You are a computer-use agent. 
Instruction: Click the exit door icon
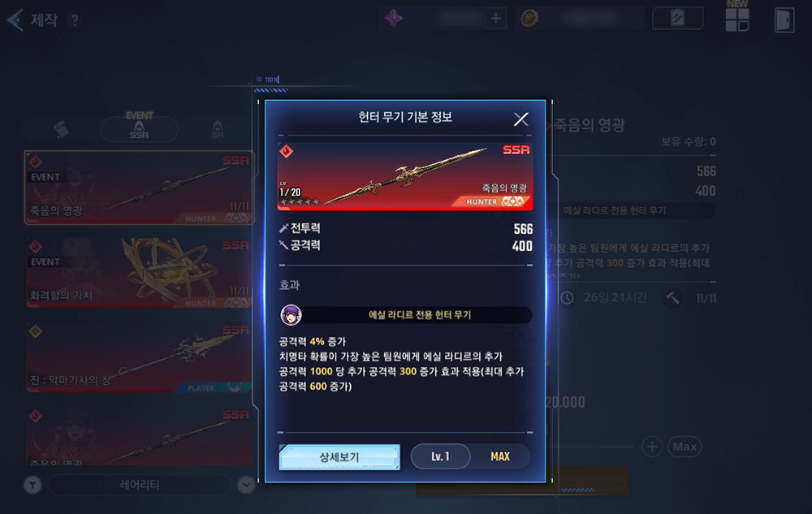point(784,19)
